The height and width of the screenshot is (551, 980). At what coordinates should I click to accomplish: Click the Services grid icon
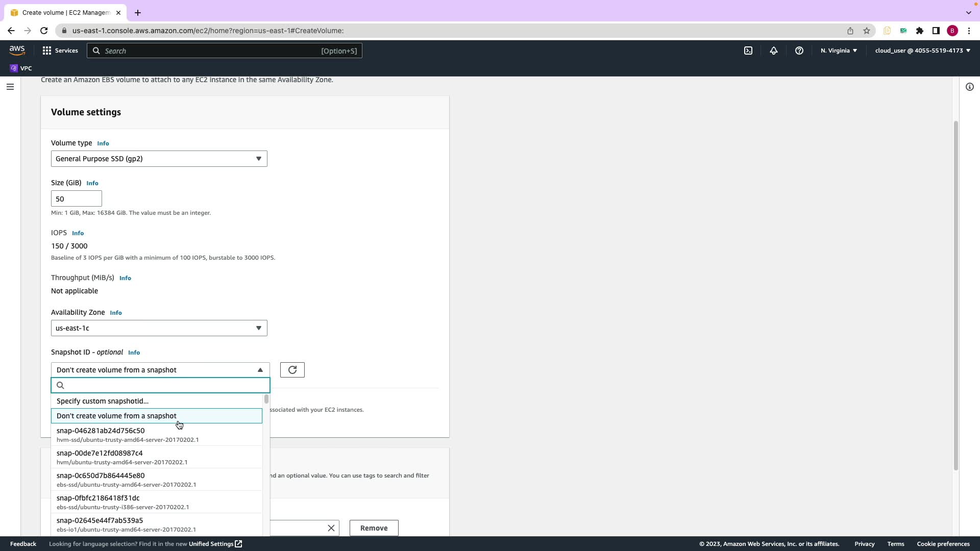coord(47,51)
